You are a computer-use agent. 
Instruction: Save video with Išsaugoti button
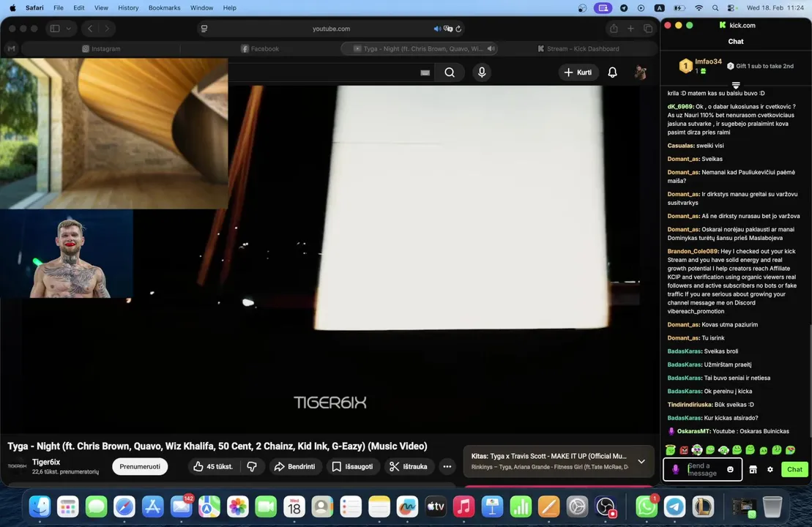tap(352, 466)
